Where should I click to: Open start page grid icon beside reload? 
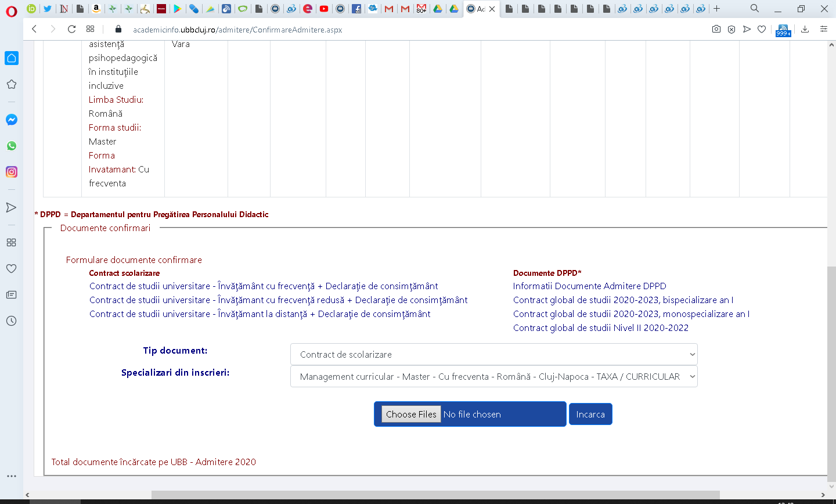tap(90, 29)
